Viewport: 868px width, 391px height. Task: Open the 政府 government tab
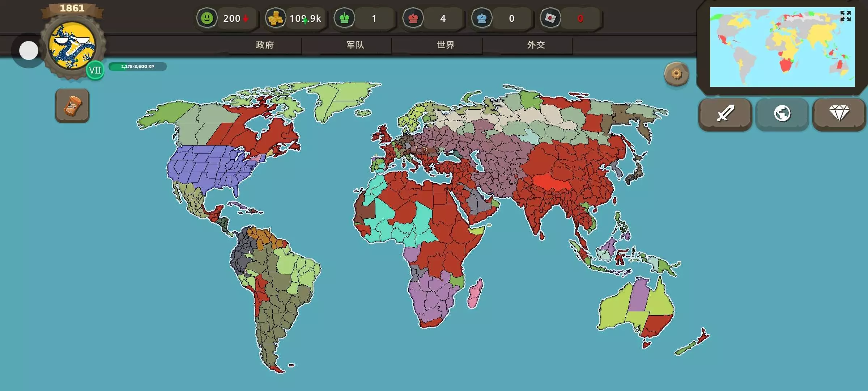click(x=265, y=45)
